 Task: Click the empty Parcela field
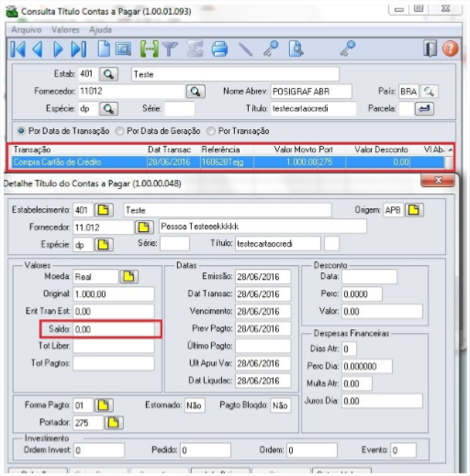click(x=406, y=108)
